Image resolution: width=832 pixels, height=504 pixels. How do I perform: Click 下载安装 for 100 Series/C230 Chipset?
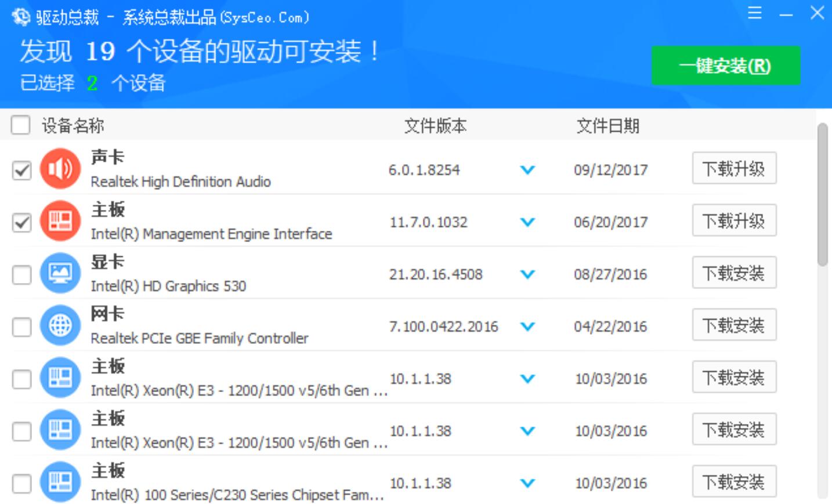click(x=734, y=481)
